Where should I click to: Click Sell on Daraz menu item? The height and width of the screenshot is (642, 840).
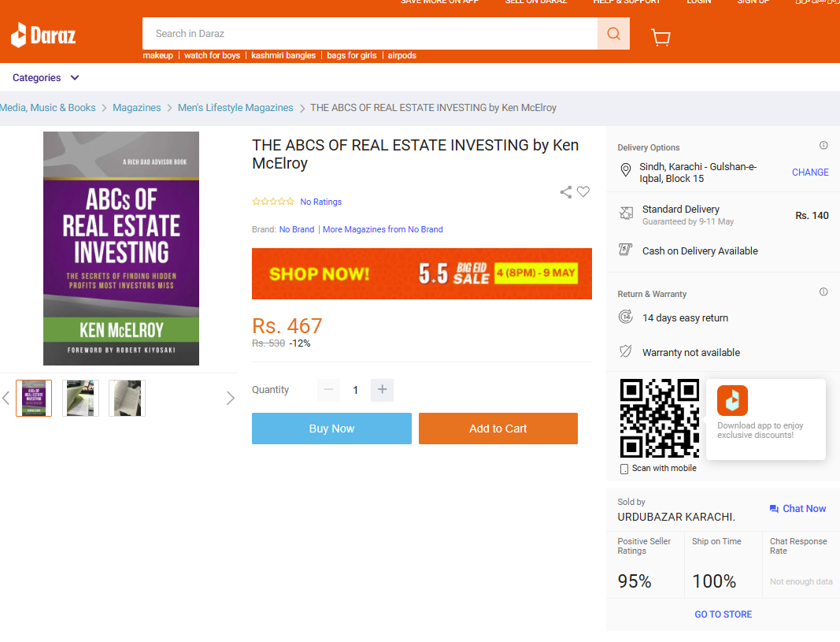(535, 2)
